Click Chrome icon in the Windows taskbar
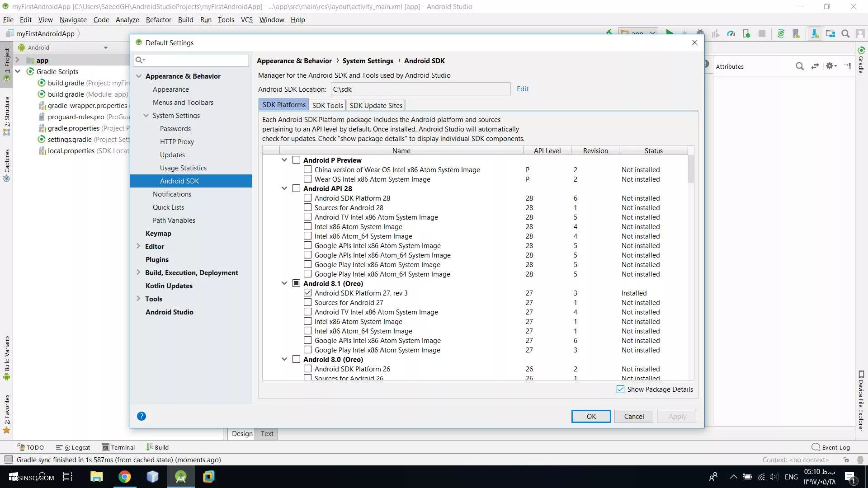Image resolution: width=868 pixels, height=488 pixels. [125, 477]
